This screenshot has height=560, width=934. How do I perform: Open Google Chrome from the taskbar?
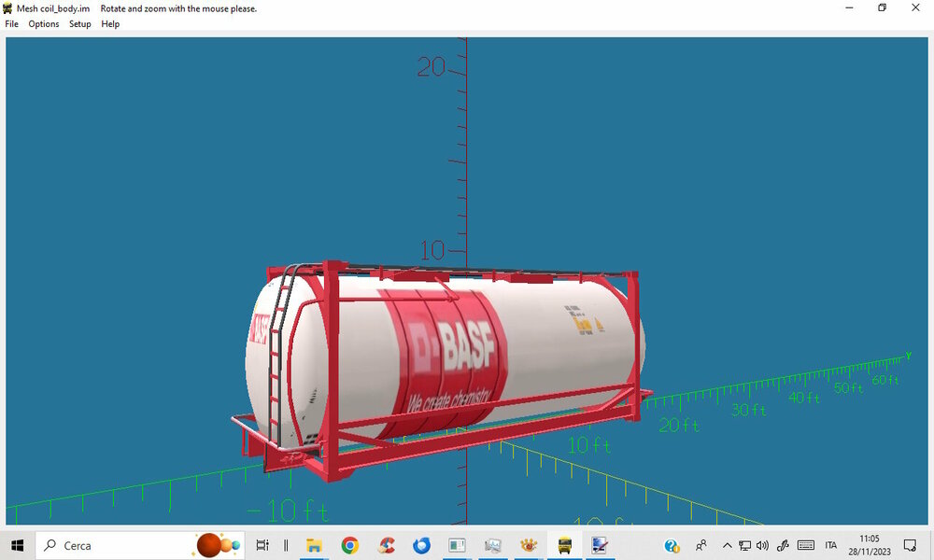click(350, 545)
